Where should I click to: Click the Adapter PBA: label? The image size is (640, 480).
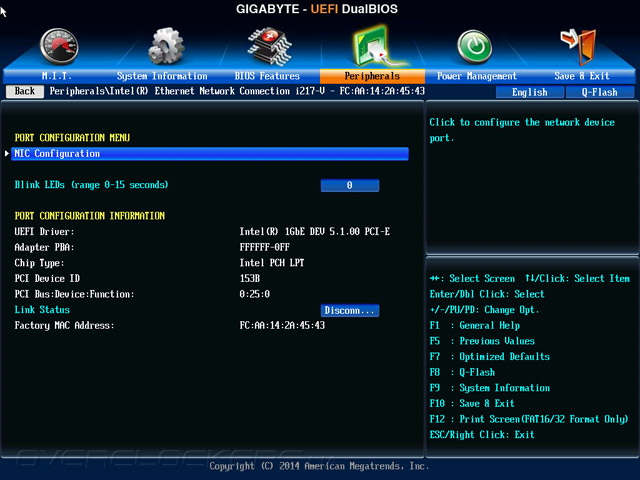coord(44,247)
